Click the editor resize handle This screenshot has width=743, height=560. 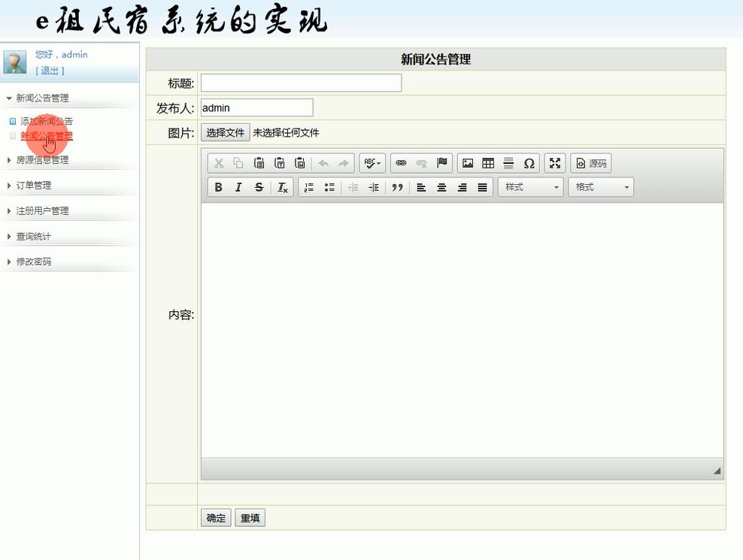point(717,471)
